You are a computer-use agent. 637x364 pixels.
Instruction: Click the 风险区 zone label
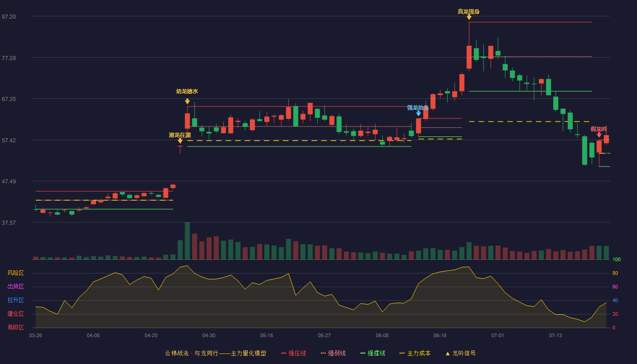point(15,273)
